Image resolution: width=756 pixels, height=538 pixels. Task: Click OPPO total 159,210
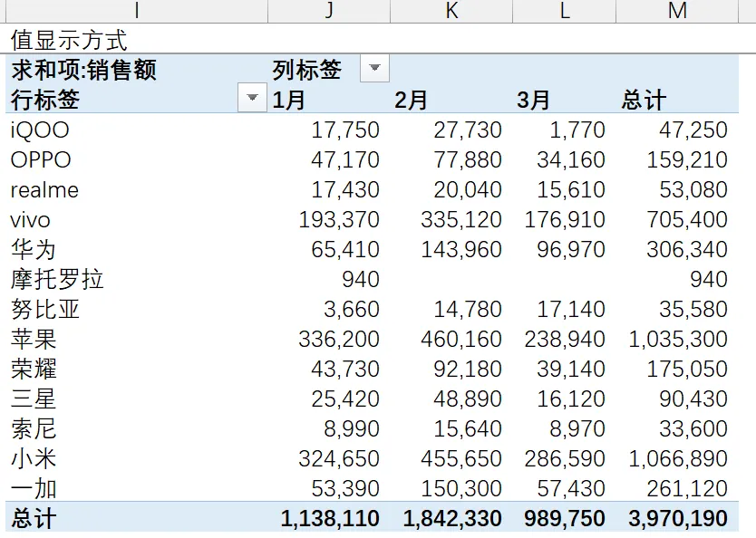point(687,160)
